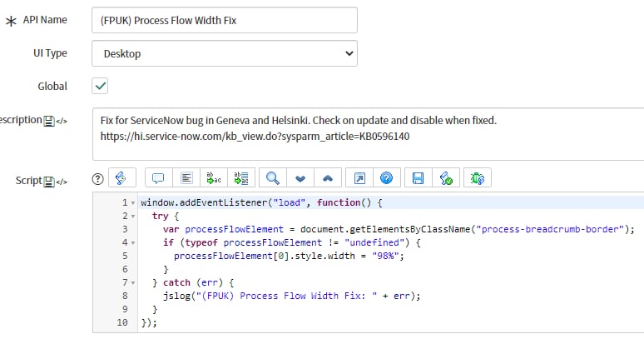The height and width of the screenshot is (339, 644).
Task: Click the Replace All icon
Action: [241, 178]
